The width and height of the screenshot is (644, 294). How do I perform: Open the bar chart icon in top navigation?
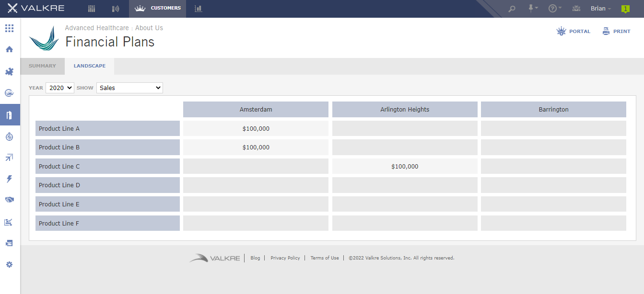point(199,9)
